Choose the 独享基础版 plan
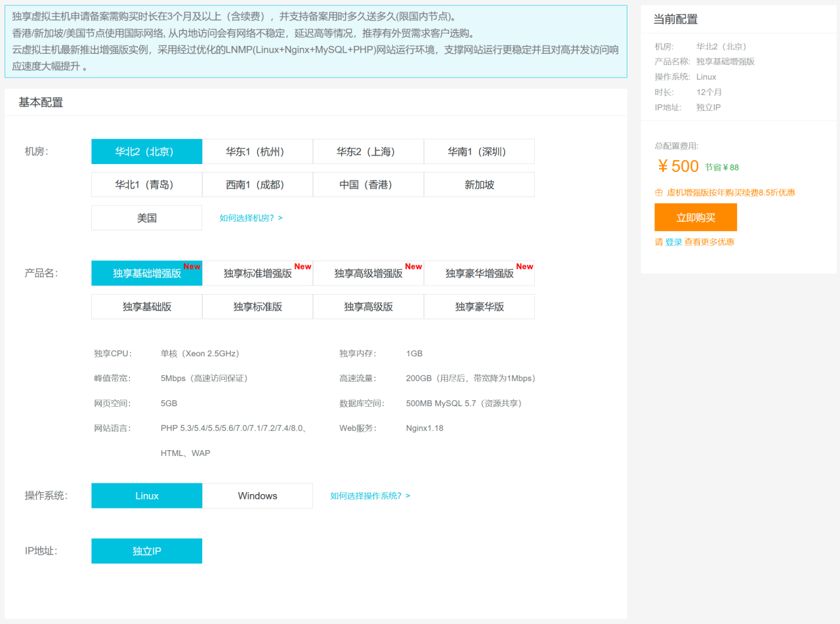The height and width of the screenshot is (624, 840). [146, 306]
